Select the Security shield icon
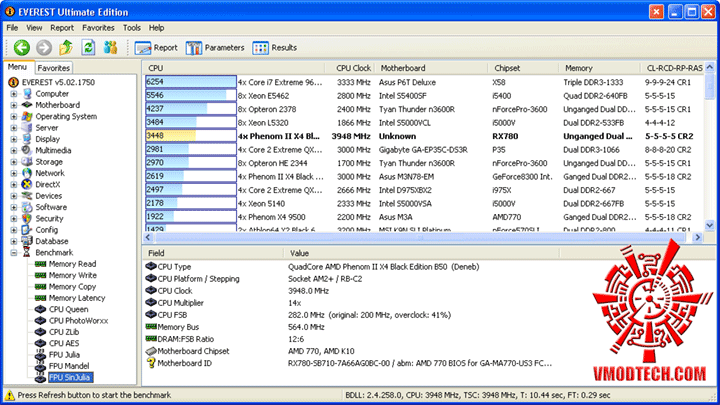 click(x=27, y=219)
